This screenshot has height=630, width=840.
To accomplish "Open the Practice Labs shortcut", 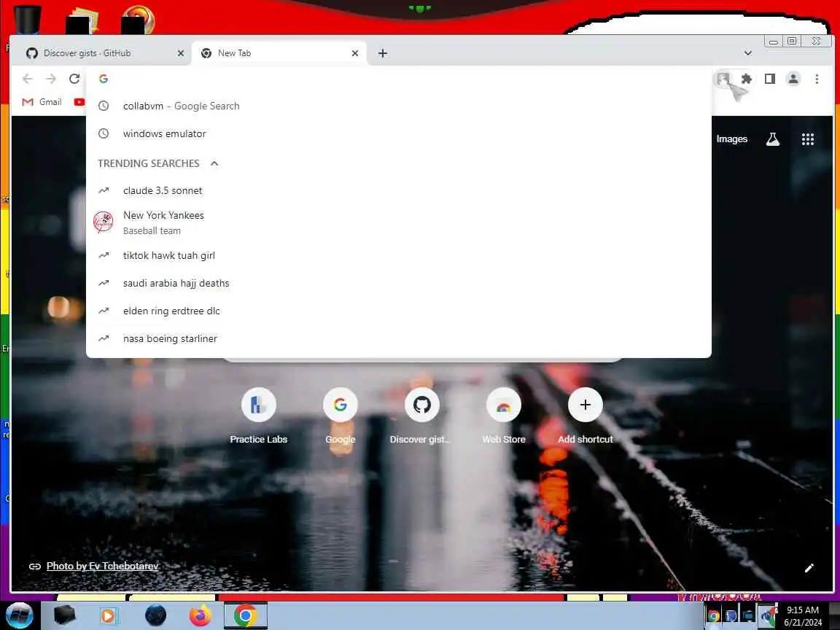I will [259, 416].
